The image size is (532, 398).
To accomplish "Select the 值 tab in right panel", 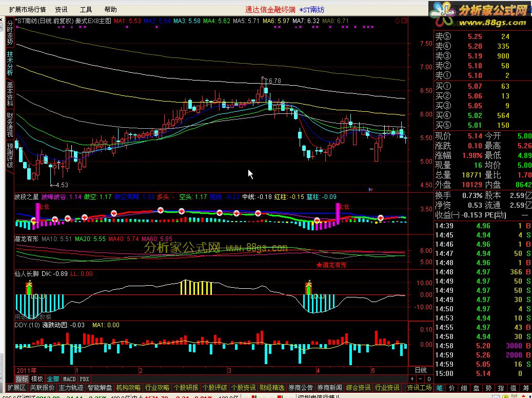I will click(x=513, y=388).
